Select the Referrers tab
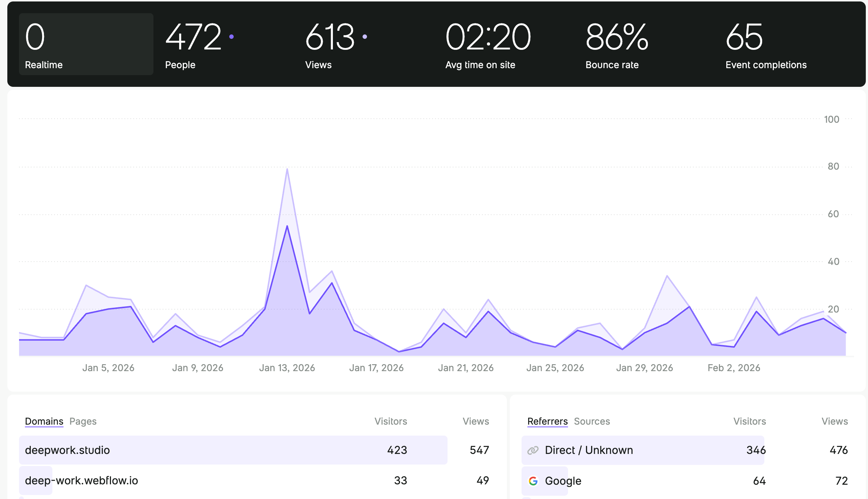The image size is (868, 499). coord(547,421)
